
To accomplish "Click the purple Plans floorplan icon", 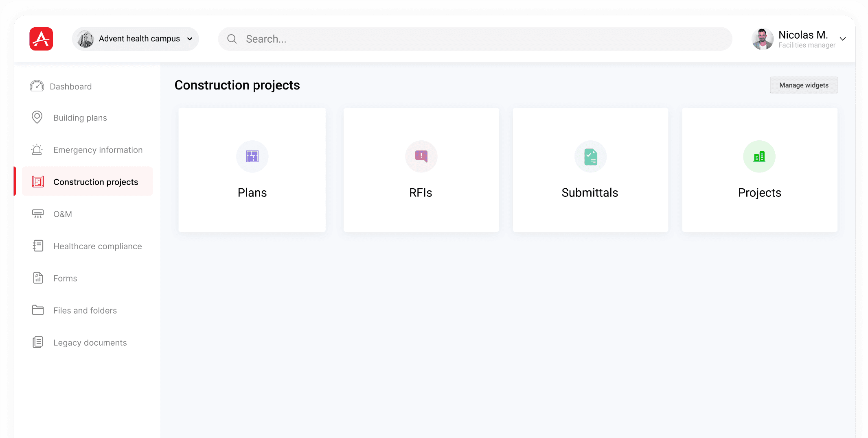I will (x=252, y=156).
